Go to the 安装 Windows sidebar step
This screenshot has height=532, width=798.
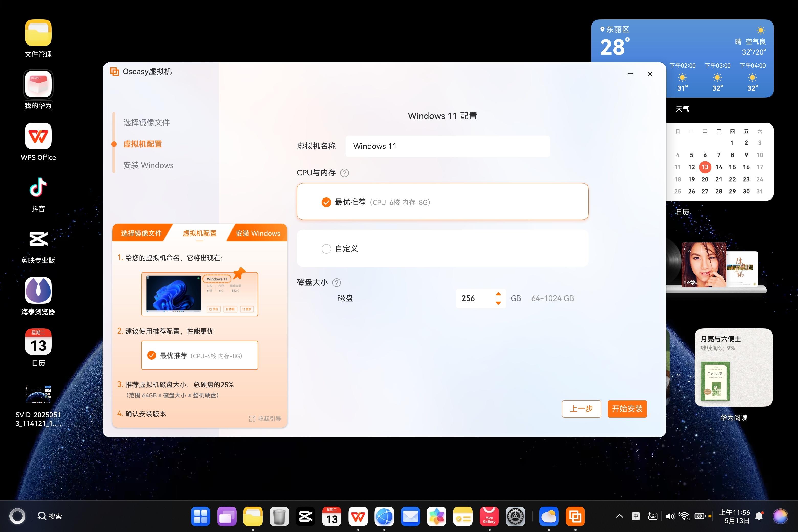coord(148,165)
